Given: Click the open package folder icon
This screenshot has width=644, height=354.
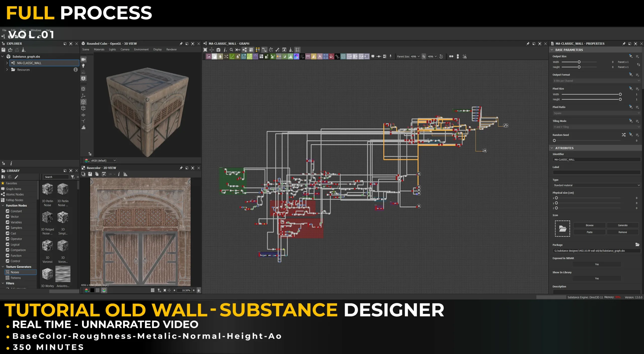Looking at the screenshot, I should point(637,244).
